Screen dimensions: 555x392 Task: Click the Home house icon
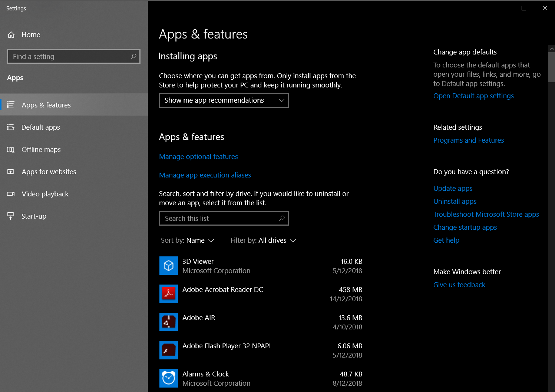[11, 34]
